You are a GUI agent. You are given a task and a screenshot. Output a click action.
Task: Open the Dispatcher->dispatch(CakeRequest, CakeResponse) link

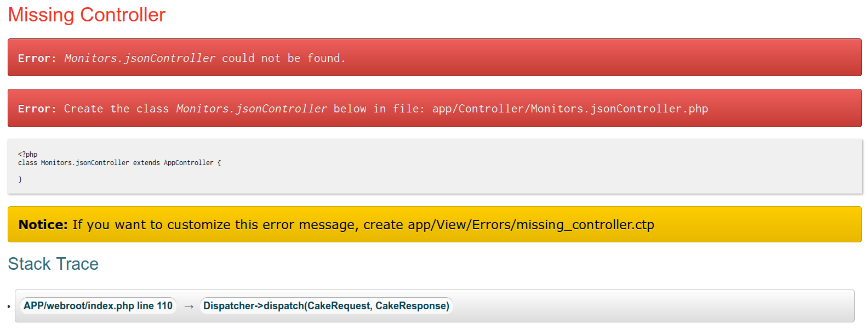pos(326,306)
